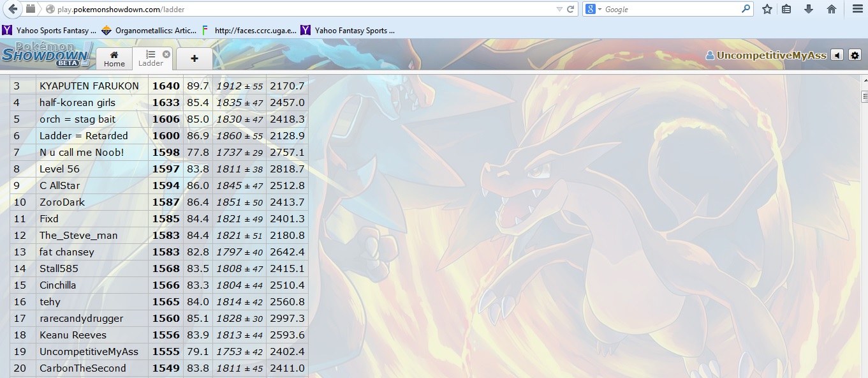Select player name CarbonTheSecond
Viewport: 868px width, 378px height.
(x=83, y=368)
